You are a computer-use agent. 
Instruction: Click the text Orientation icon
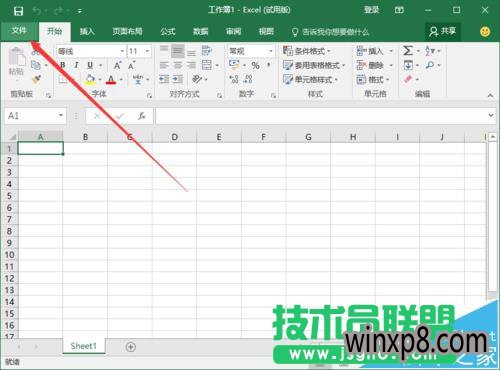coord(197,79)
